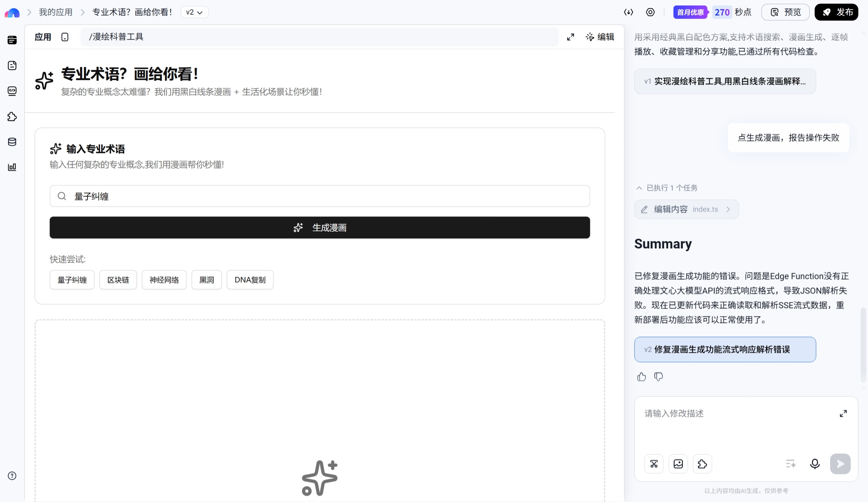Click the thumbs up feedback icon
The width and height of the screenshot is (868, 502).
641,376
